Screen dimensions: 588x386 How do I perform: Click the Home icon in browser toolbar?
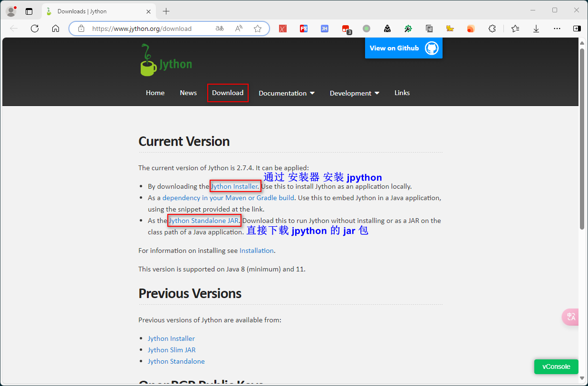tap(56, 28)
